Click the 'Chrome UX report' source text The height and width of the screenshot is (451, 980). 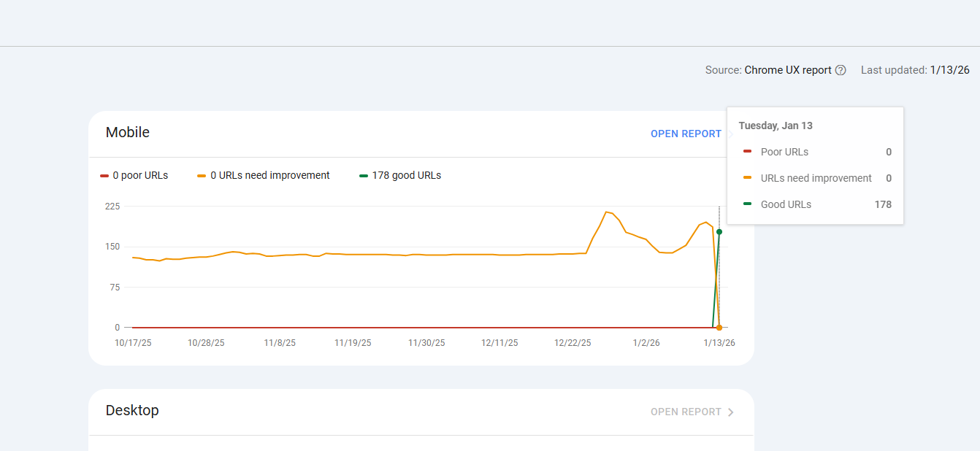click(x=788, y=70)
